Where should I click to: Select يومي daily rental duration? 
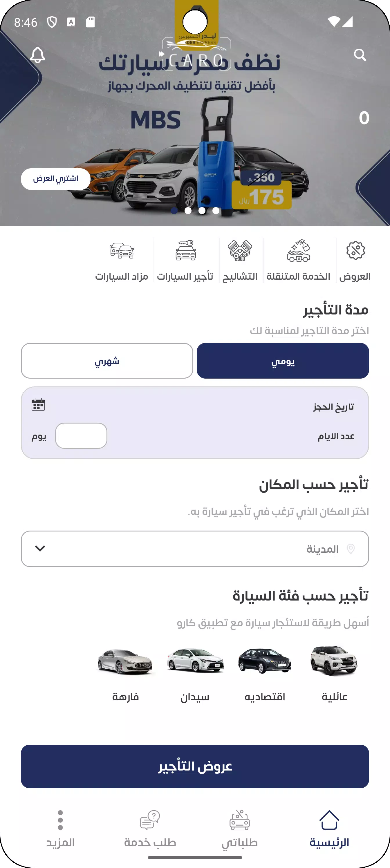point(283,361)
